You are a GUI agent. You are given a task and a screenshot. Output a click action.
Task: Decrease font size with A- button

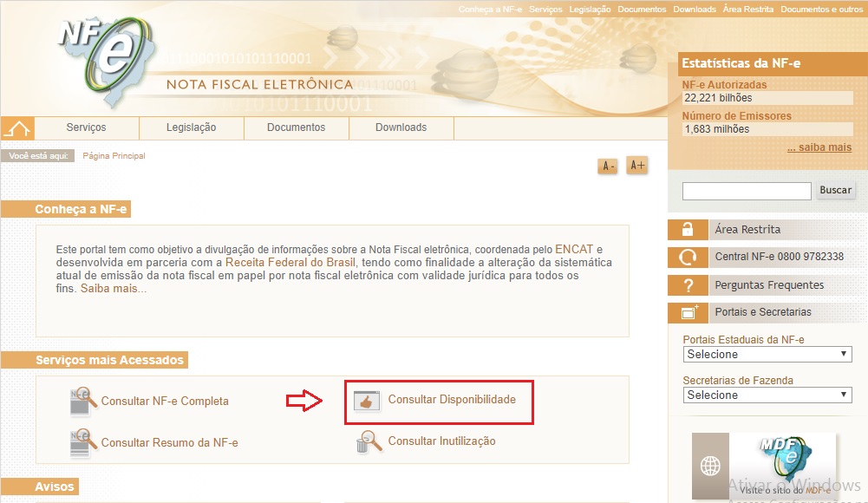pos(607,166)
